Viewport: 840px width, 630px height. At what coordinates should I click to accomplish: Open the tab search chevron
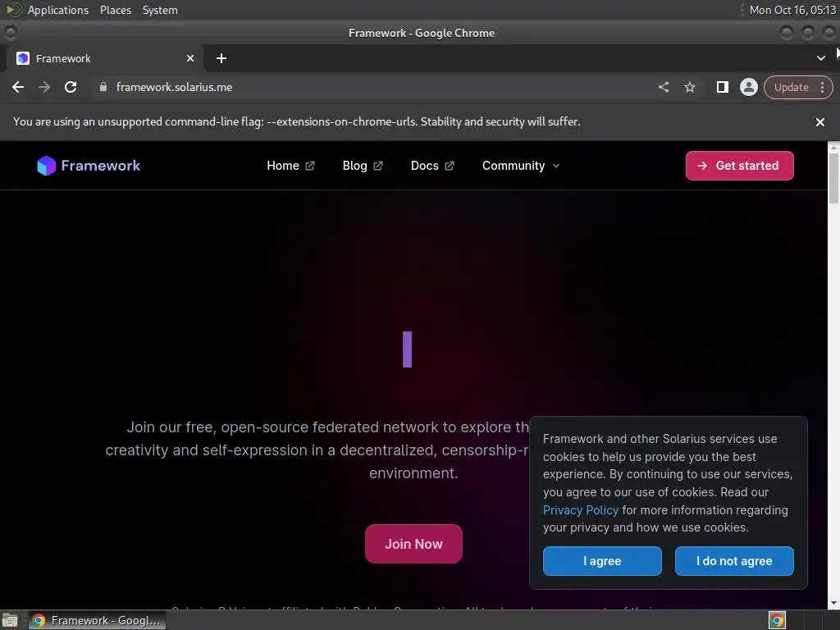tap(820, 58)
